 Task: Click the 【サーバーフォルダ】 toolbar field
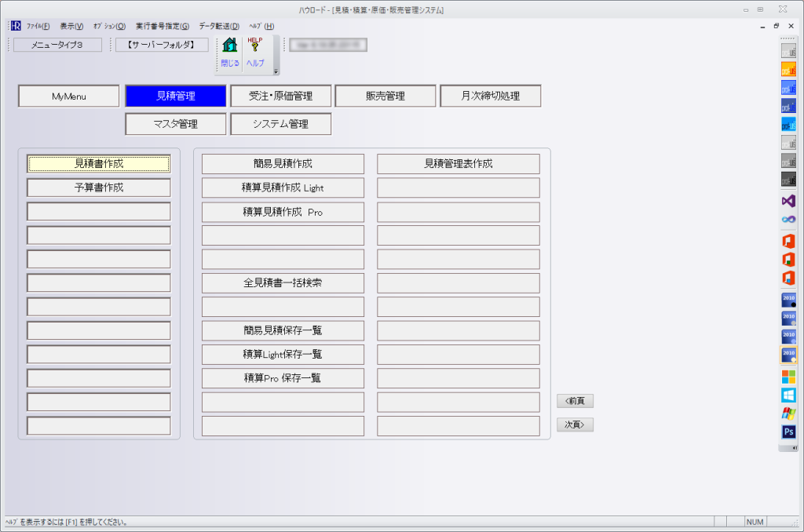pos(162,45)
